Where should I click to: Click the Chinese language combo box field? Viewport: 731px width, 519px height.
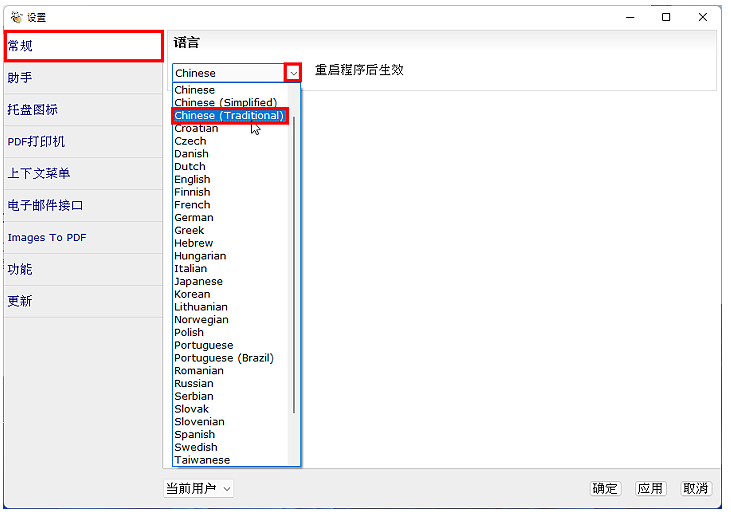228,73
